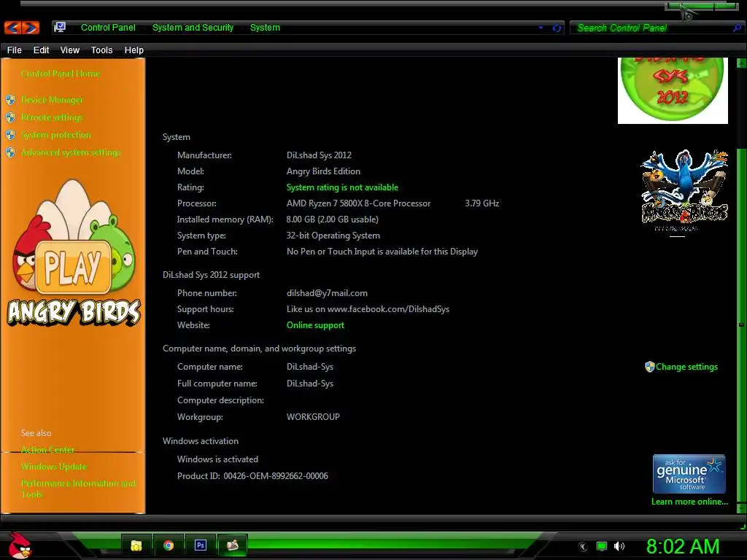Open Action Center under See also
The image size is (747, 560).
[x=47, y=449]
